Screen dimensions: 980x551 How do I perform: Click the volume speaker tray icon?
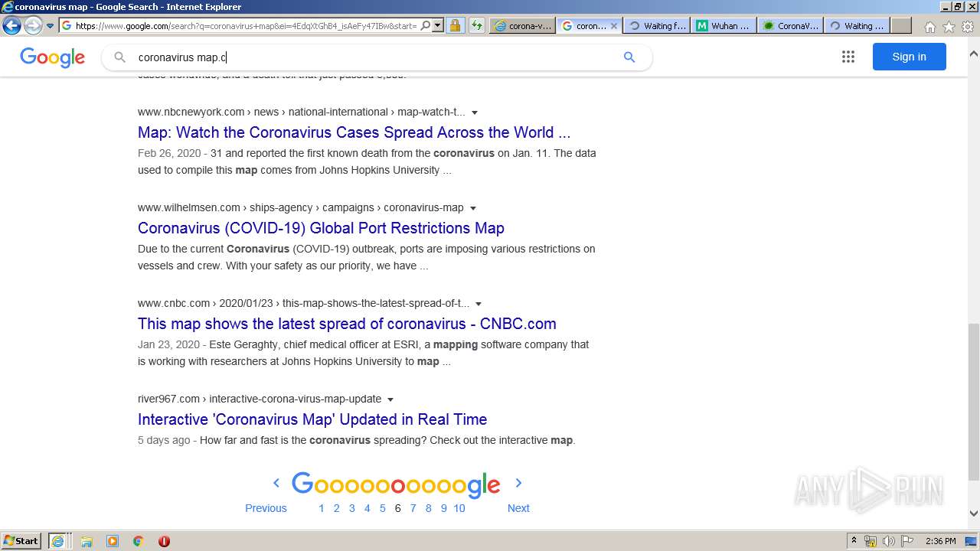coord(888,541)
